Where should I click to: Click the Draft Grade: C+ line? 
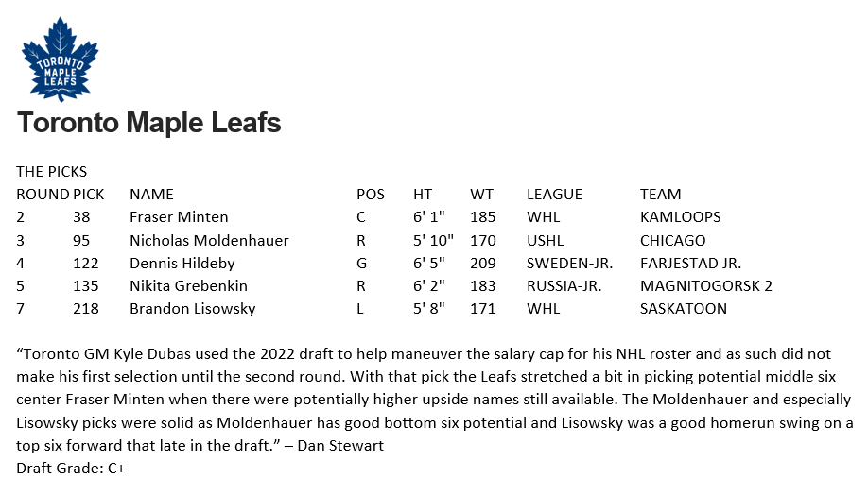(71, 468)
